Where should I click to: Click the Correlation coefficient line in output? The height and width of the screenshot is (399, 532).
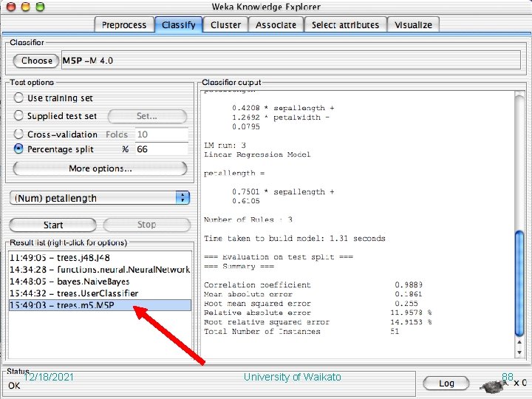pyautogui.click(x=313, y=284)
